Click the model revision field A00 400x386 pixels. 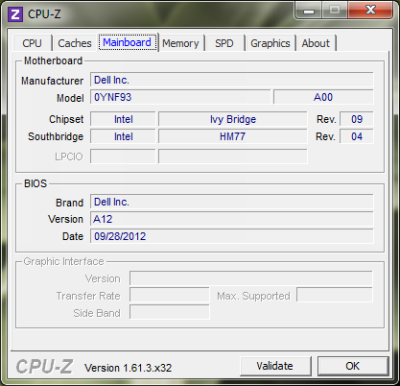click(x=323, y=97)
